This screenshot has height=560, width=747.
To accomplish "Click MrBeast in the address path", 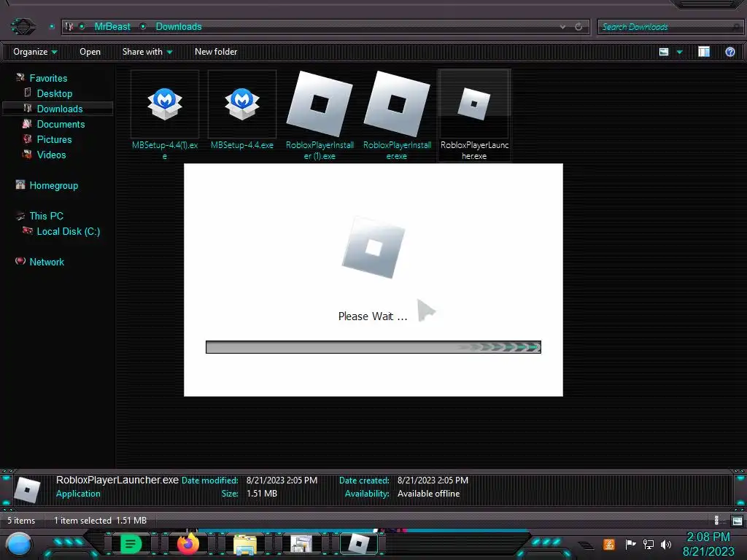I will 112,27.
